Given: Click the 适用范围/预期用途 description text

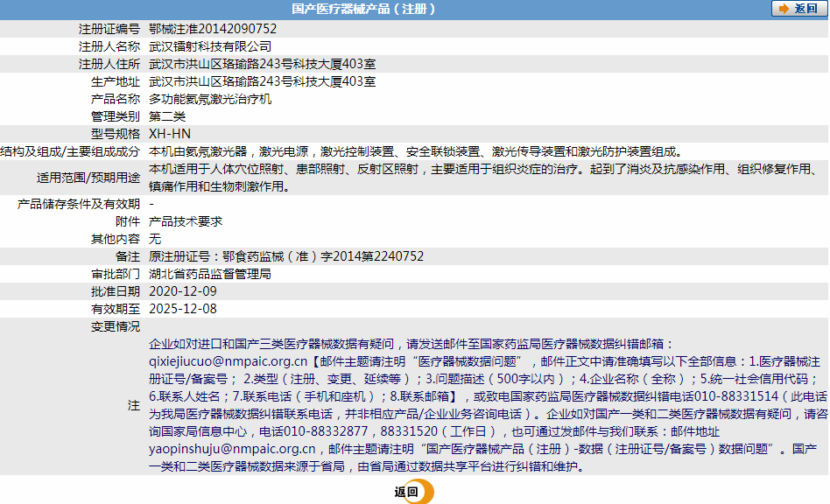Looking at the screenshot, I should click(484, 178).
